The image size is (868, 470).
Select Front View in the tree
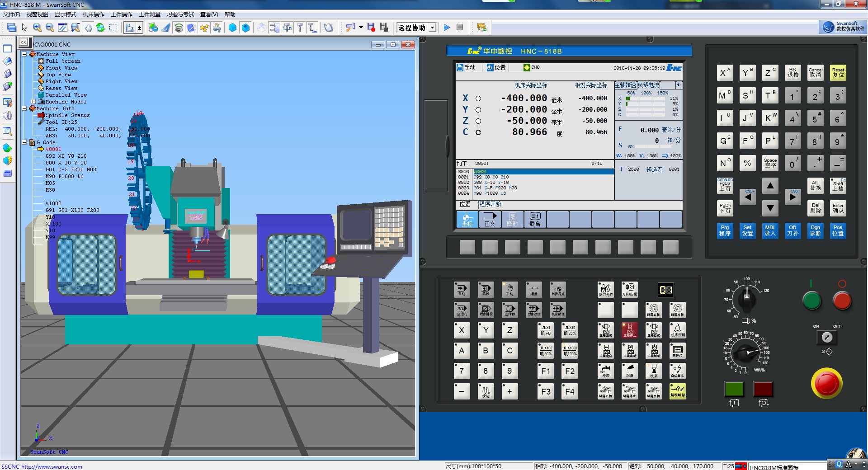click(x=61, y=68)
